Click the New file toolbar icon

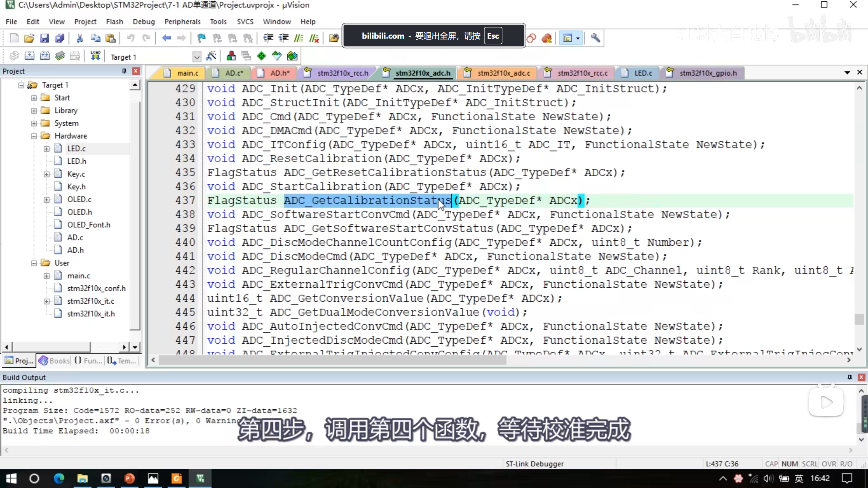pyautogui.click(x=14, y=38)
